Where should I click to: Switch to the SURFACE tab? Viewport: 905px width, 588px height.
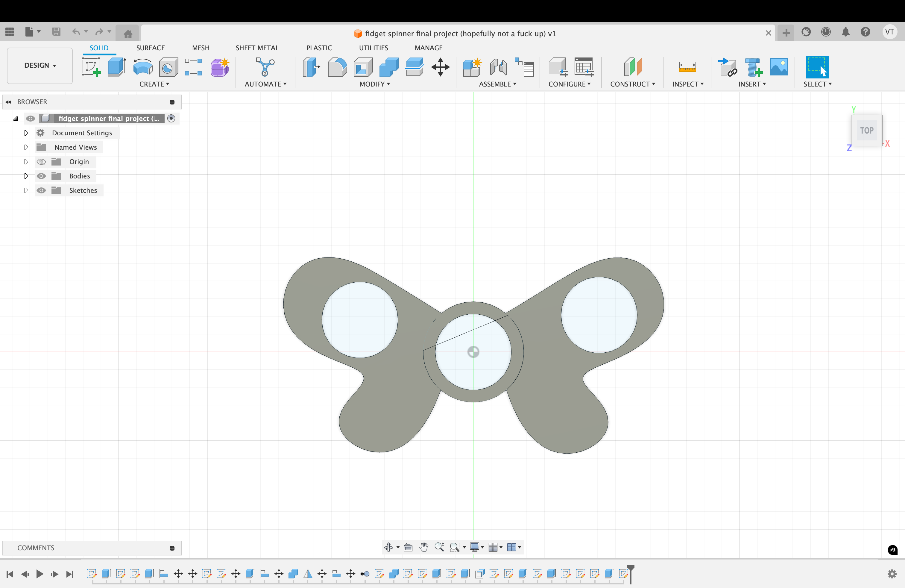click(x=150, y=48)
